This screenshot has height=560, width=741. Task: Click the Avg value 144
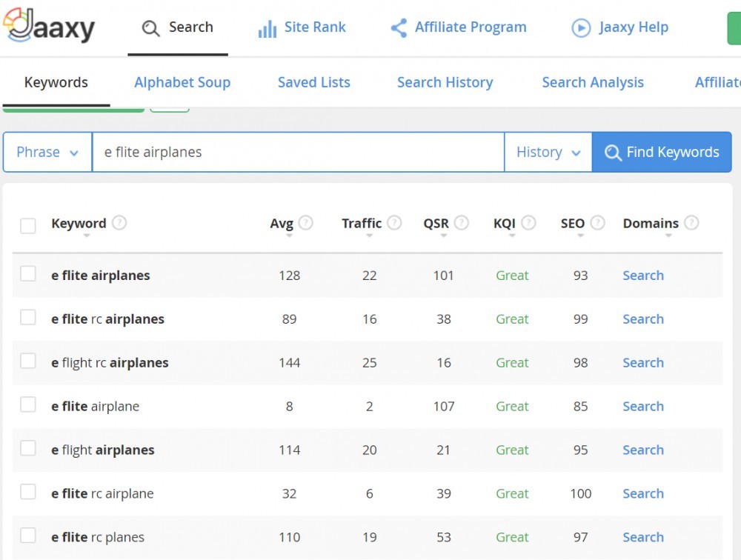pyautogui.click(x=289, y=362)
